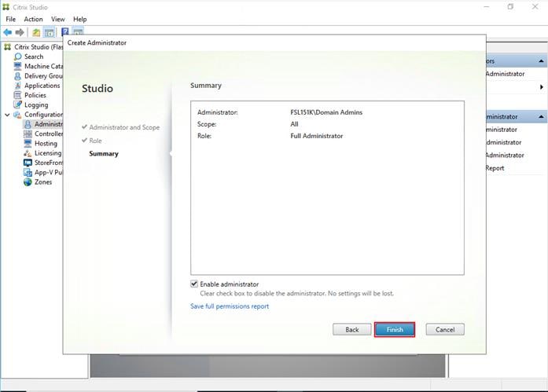The width and height of the screenshot is (548, 392).
Task: Click the Back button in the wizard
Action: (x=352, y=329)
